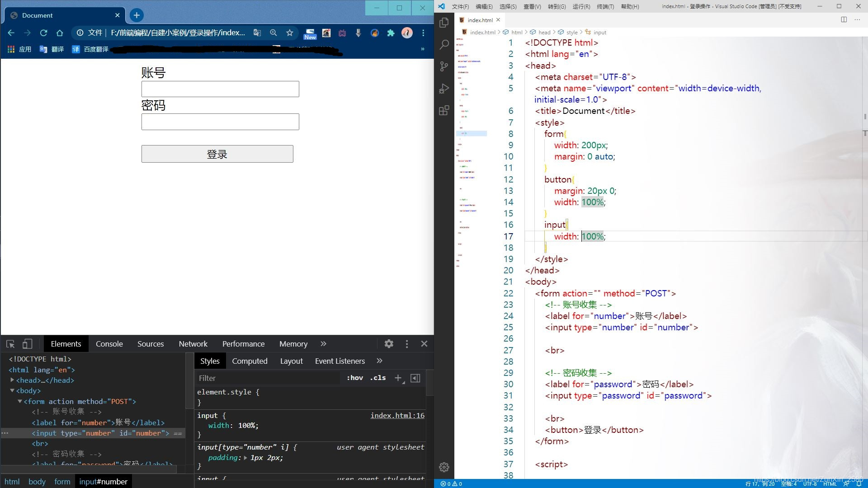Screen dimensions: 868x488
Task: Toggle the :hov pseudo-class filter button
Action: [x=353, y=378]
